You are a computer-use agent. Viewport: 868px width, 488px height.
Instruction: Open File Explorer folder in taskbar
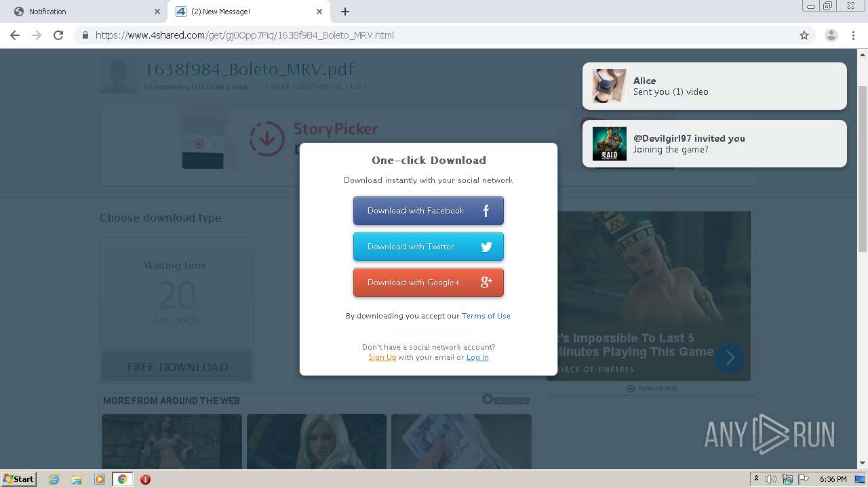point(77,479)
